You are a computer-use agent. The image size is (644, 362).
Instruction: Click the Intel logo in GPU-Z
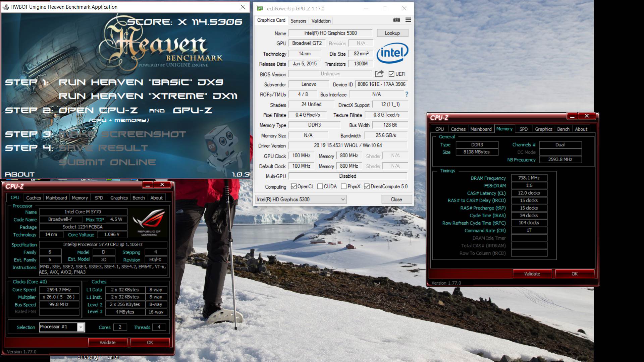pyautogui.click(x=392, y=53)
